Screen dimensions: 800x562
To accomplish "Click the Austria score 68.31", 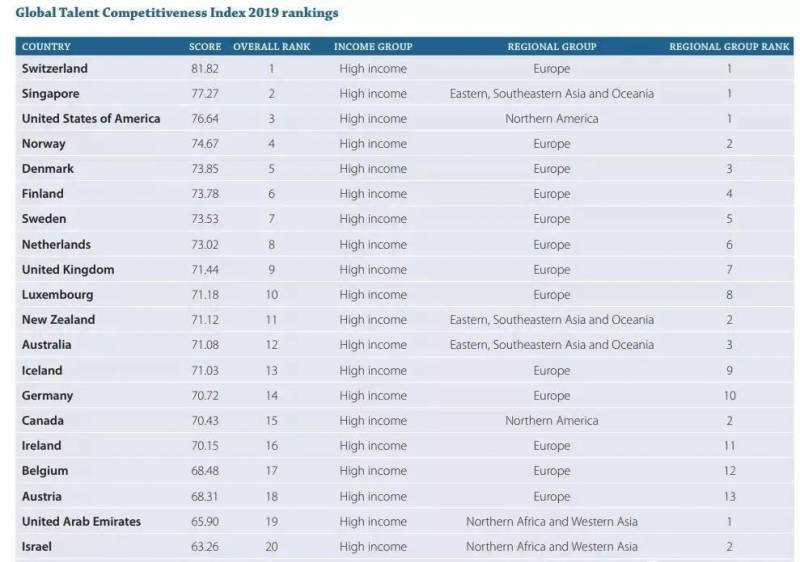I will (x=205, y=497).
